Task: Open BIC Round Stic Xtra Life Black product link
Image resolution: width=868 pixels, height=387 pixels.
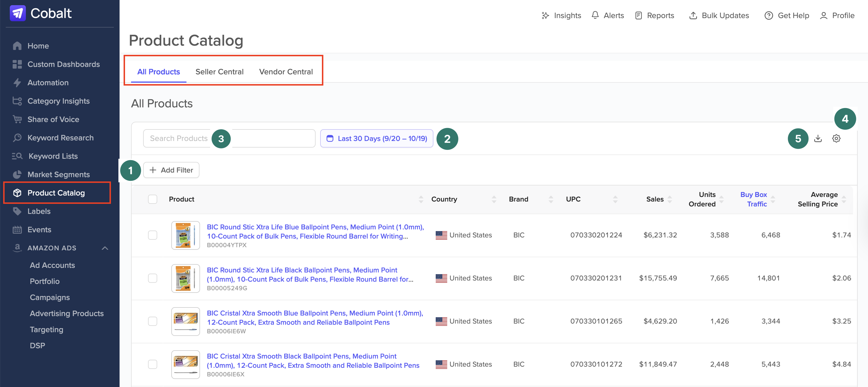Action: point(310,274)
